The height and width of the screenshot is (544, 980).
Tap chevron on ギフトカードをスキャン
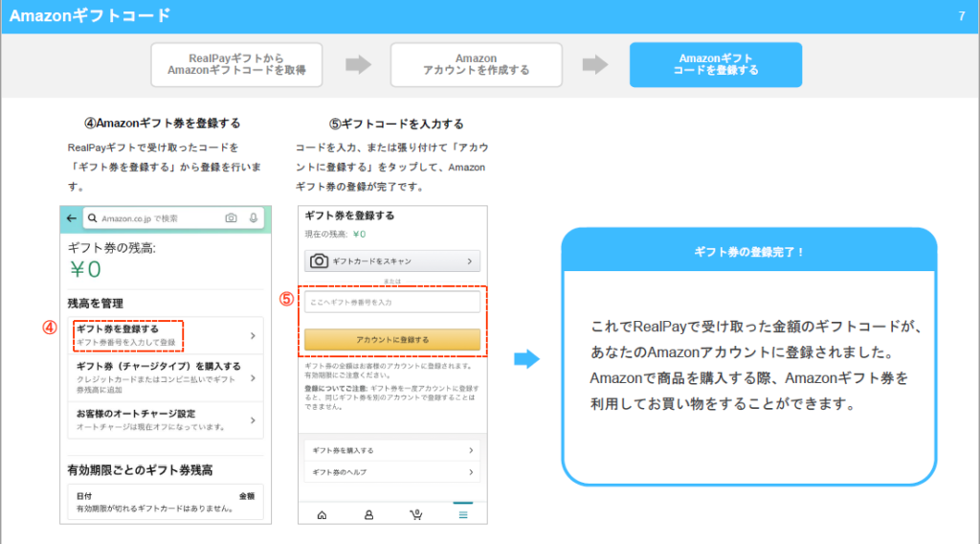pos(469,261)
